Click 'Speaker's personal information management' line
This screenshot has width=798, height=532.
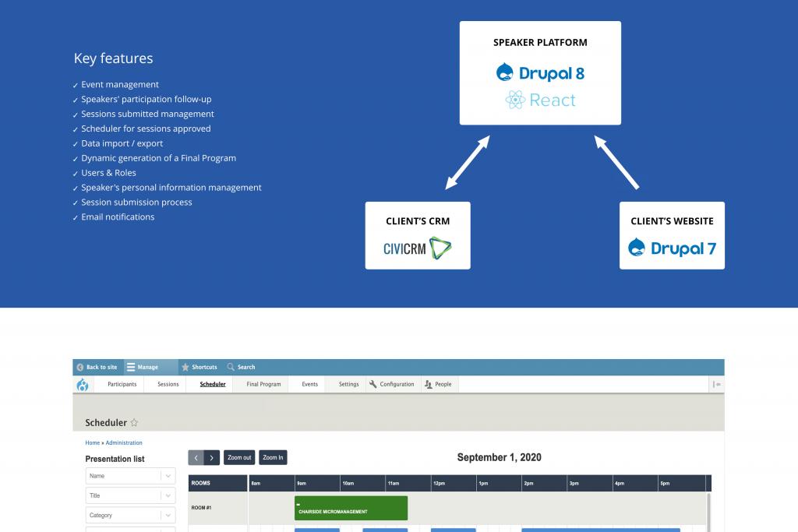point(171,188)
